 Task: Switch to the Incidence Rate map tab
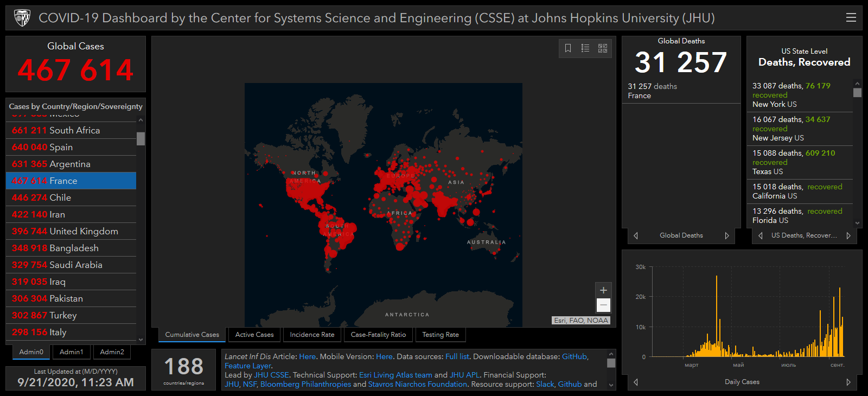pyautogui.click(x=312, y=335)
